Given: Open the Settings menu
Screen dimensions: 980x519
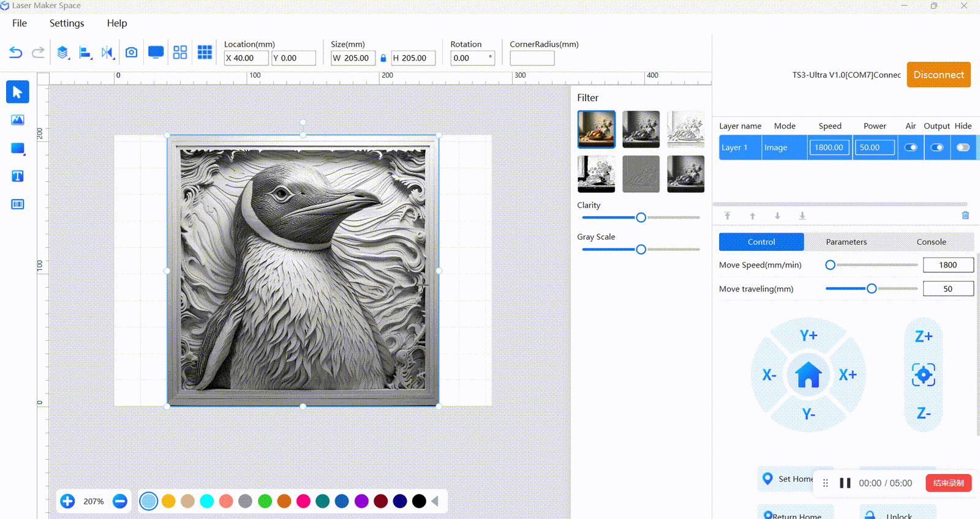Looking at the screenshot, I should [67, 23].
